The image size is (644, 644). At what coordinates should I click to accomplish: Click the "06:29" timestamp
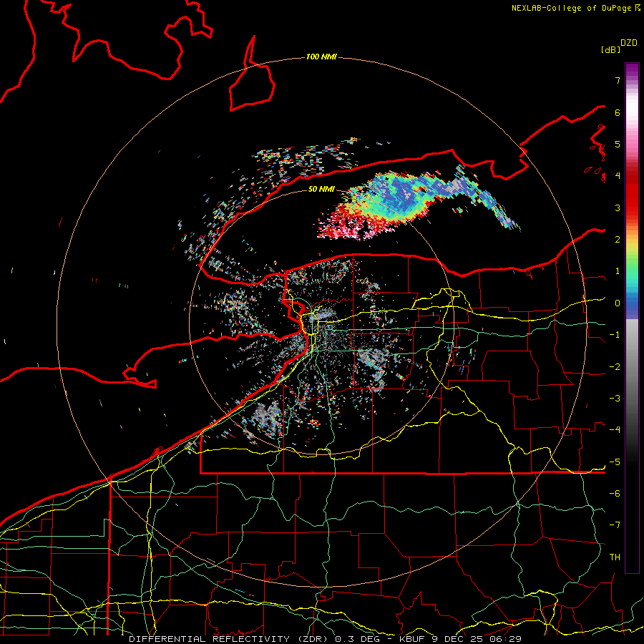[506, 639]
